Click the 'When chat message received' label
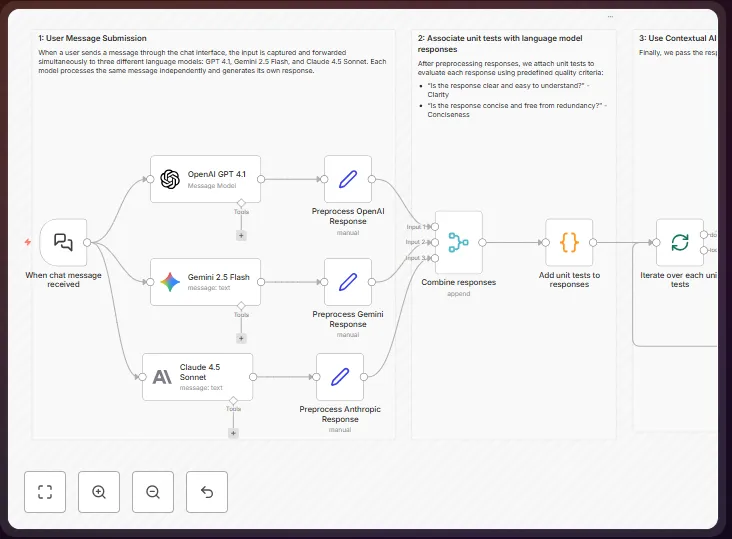This screenshot has height=539, width=732. [63, 280]
